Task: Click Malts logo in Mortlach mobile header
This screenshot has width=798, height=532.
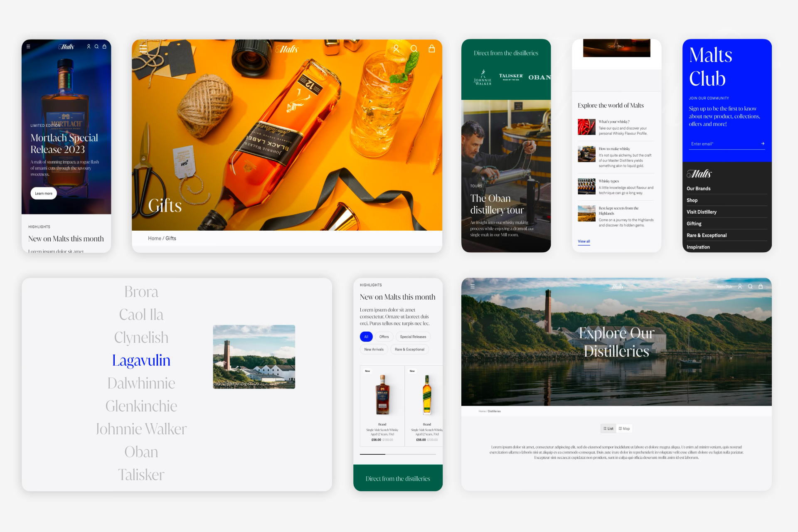Action: click(x=66, y=47)
